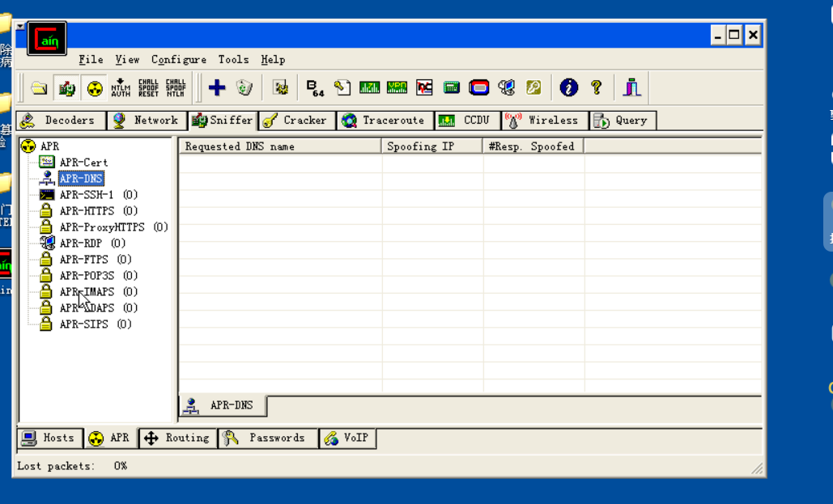833x504 pixels.
Task: Click the Open folder toolbar icon
Action: (x=39, y=87)
